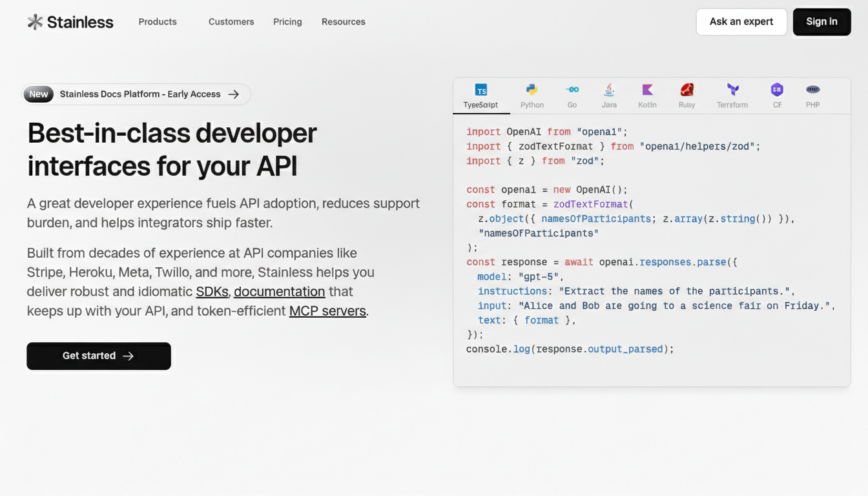Click the code line console.log(response.output_parsed);
The height and width of the screenshot is (496, 868).
[570, 349]
